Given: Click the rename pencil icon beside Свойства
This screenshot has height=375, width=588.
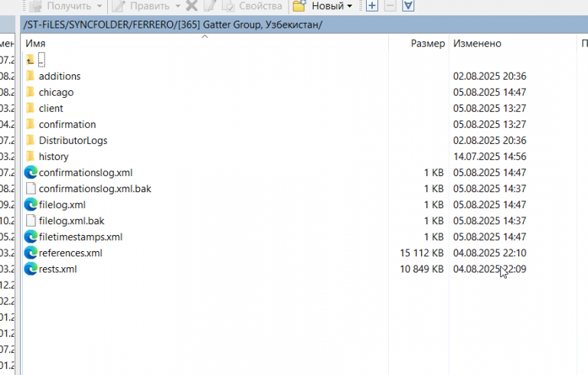Looking at the screenshot, I should [210, 5].
